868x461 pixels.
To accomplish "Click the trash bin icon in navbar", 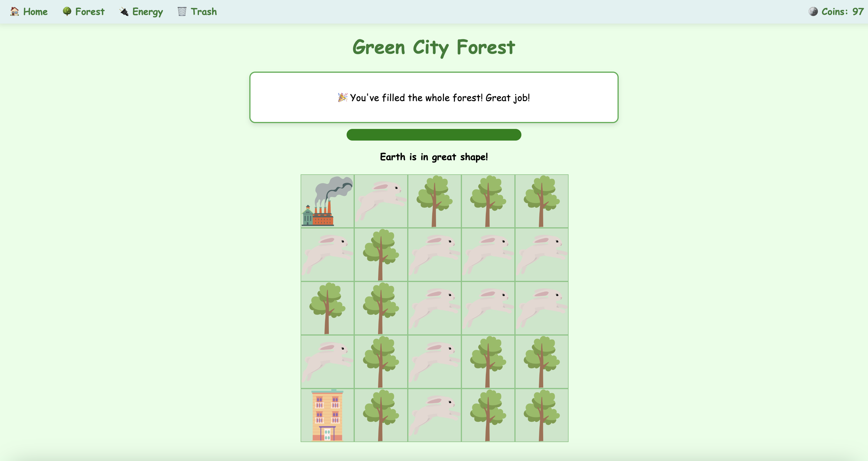I will [182, 11].
